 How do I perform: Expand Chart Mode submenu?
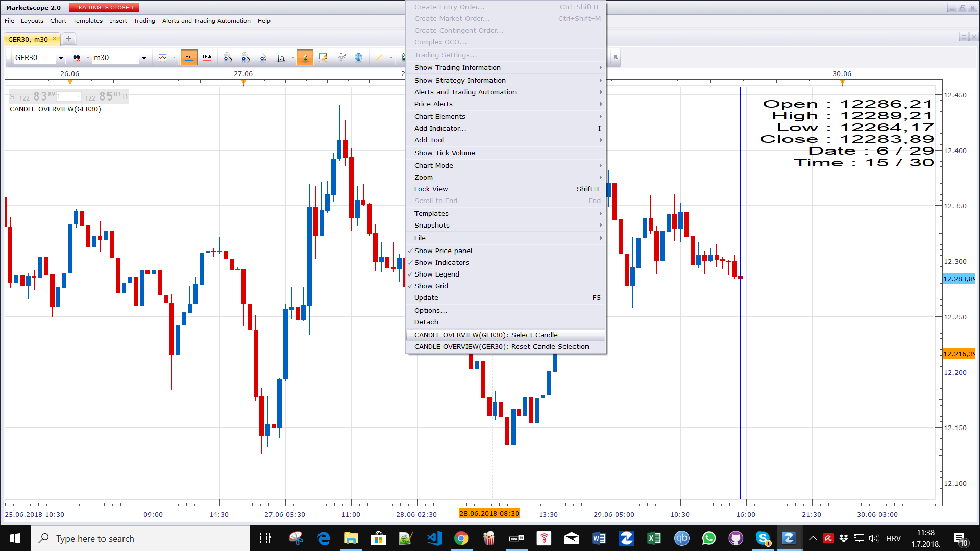point(505,165)
